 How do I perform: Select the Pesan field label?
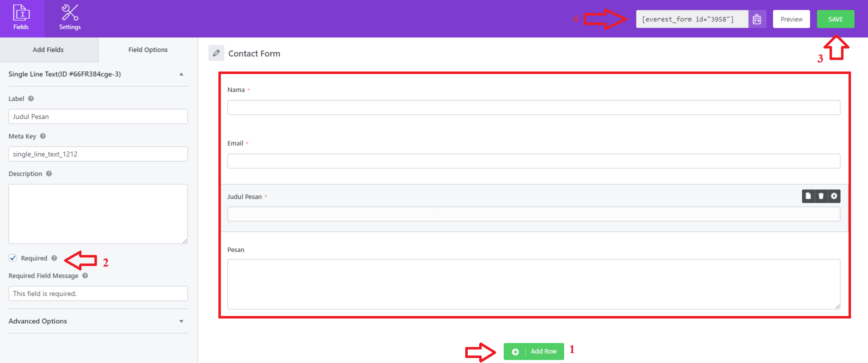pos(236,250)
